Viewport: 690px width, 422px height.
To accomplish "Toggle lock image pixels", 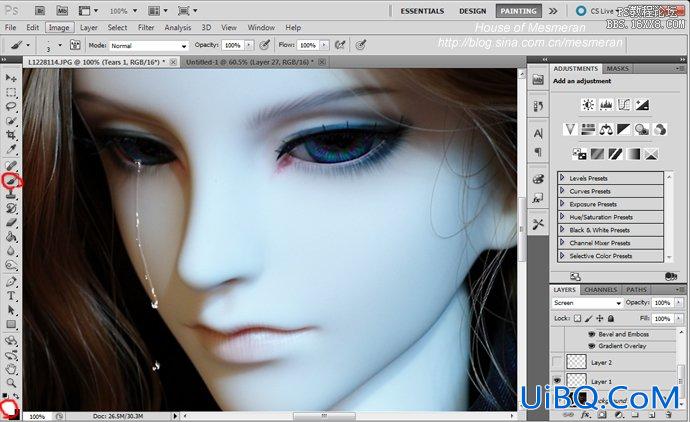I will pyautogui.click(x=589, y=318).
